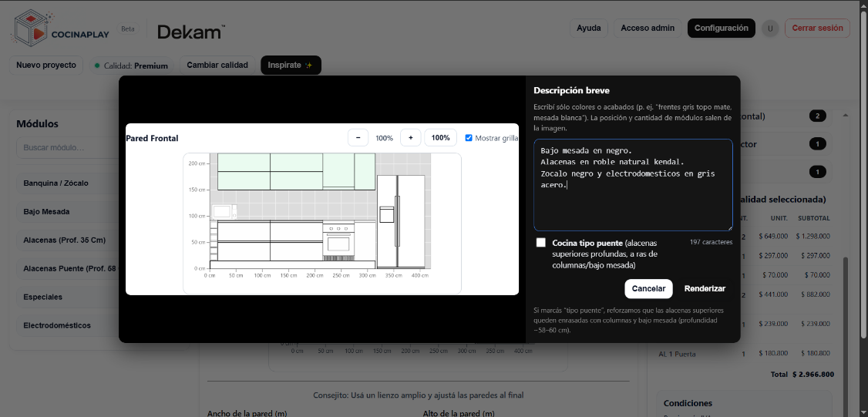This screenshot has width=868, height=417.
Task: Click the CocinaPlay logo icon
Action: coord(30,29)
